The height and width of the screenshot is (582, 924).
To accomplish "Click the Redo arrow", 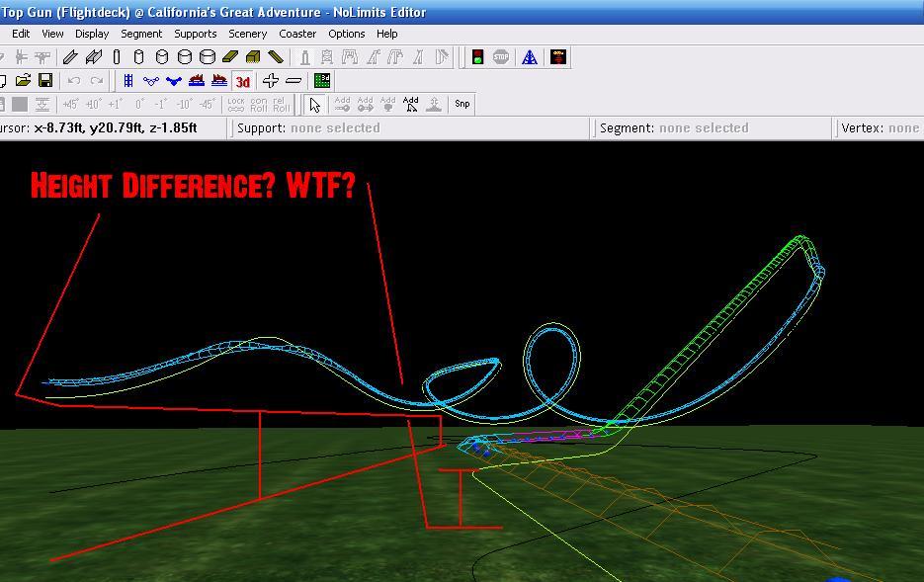I will (97, 81).
